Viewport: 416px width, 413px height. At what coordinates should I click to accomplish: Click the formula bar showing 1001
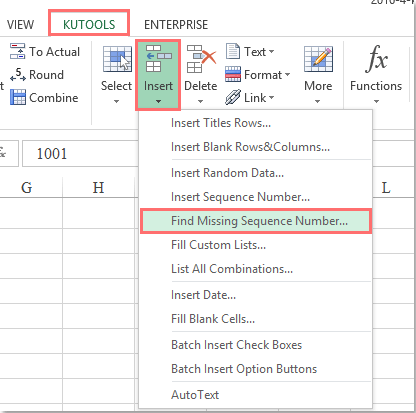click(80, 154)
